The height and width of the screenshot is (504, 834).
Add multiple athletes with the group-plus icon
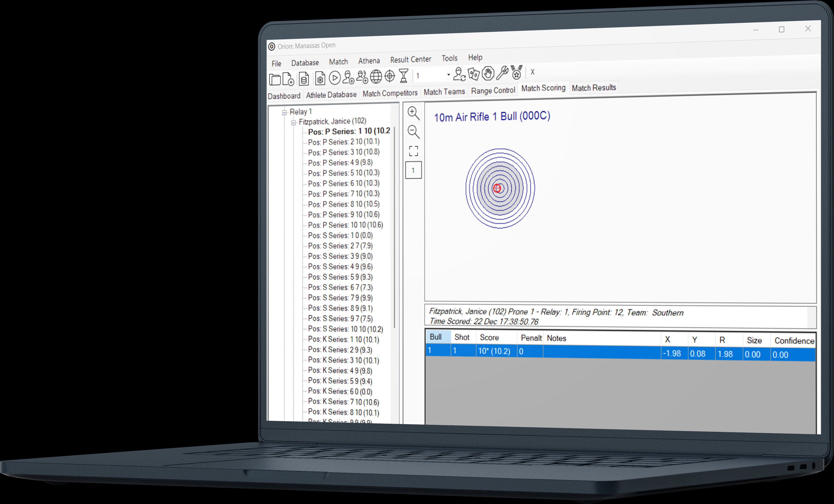click(x=362, y=77)
